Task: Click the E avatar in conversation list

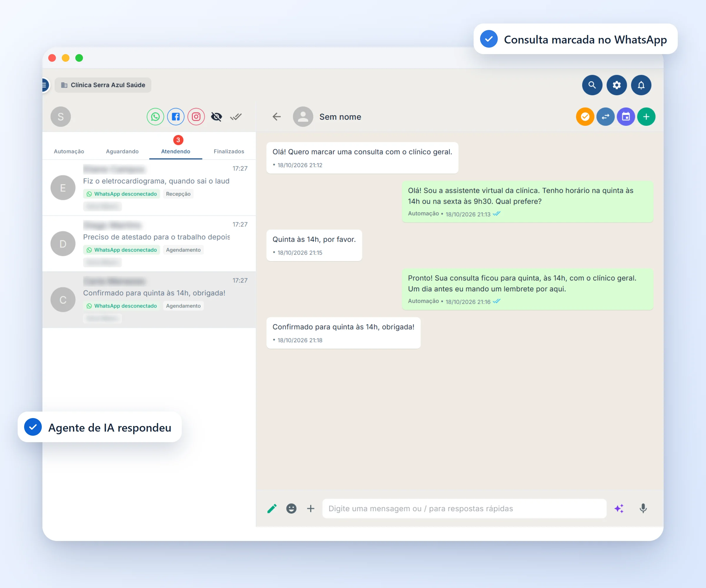Action: pyautogui.click(x=63, y=188)
